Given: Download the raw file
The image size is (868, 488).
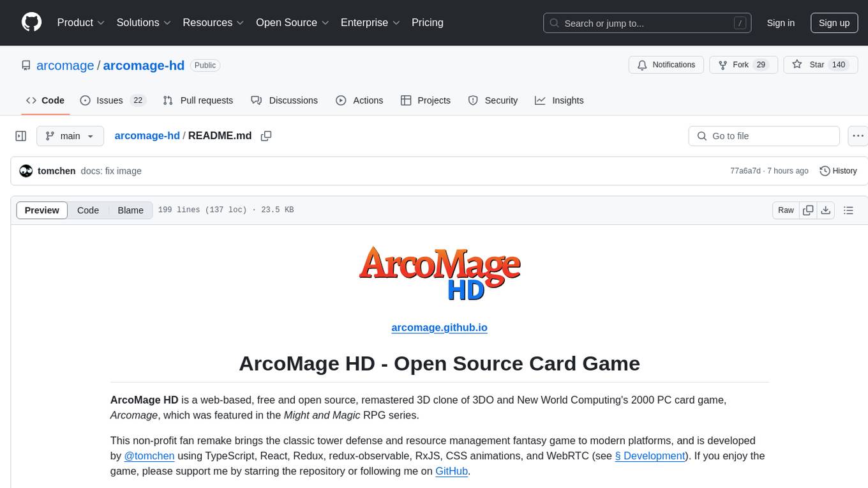Looking at the screenshot, I should click(x=826, y=210).
